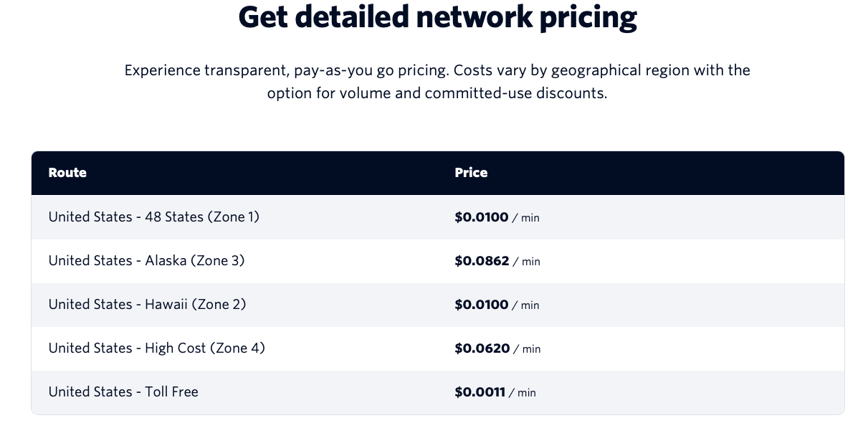
Task: Select the "United States - Toll Free" route
Action: coord(123,391)
